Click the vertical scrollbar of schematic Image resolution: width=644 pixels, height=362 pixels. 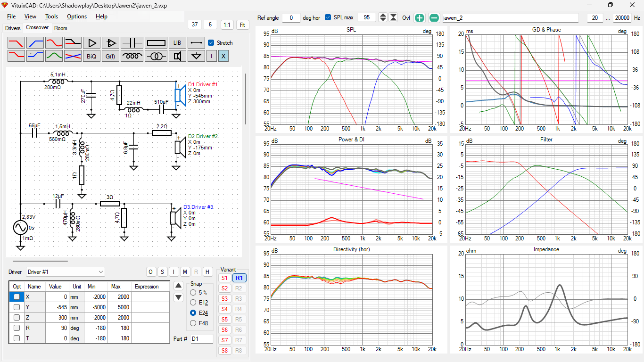(246, 99)
